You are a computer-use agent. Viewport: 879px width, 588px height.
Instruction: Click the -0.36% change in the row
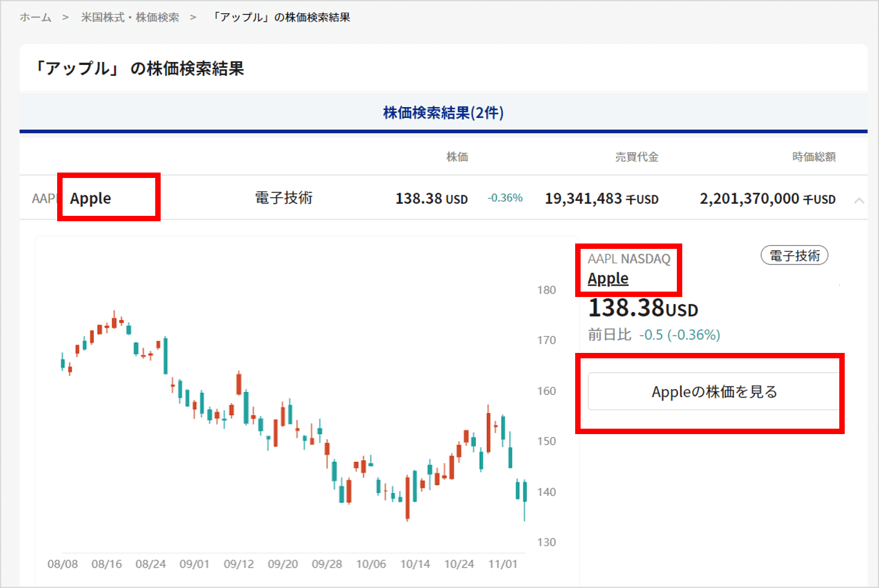coord(505,198)
